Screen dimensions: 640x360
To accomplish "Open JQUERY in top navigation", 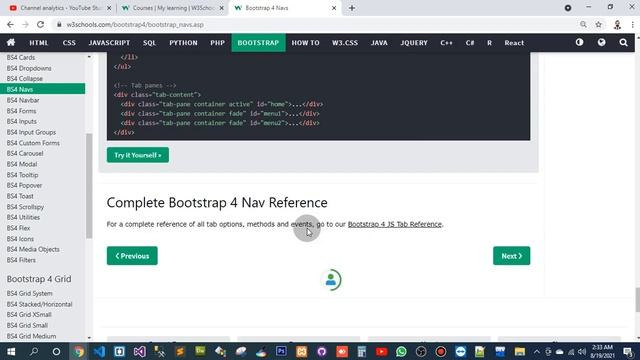I will coord(414,42).
